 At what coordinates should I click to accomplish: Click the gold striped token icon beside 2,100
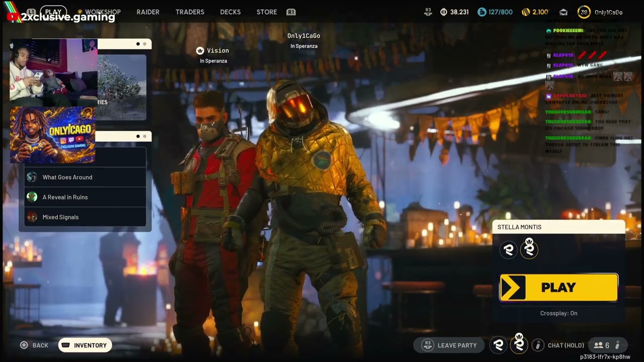coord(525,12)
